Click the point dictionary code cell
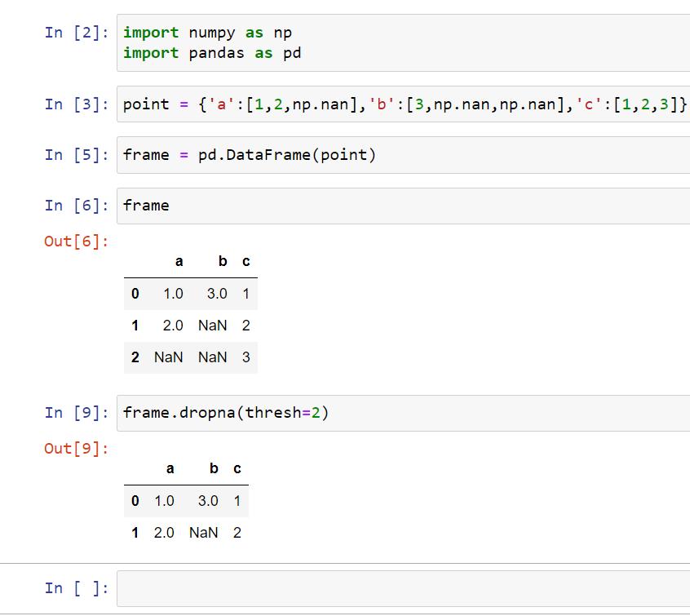This screenshot has width=690, height=616. pyautogui.click(x=403, y=104)
